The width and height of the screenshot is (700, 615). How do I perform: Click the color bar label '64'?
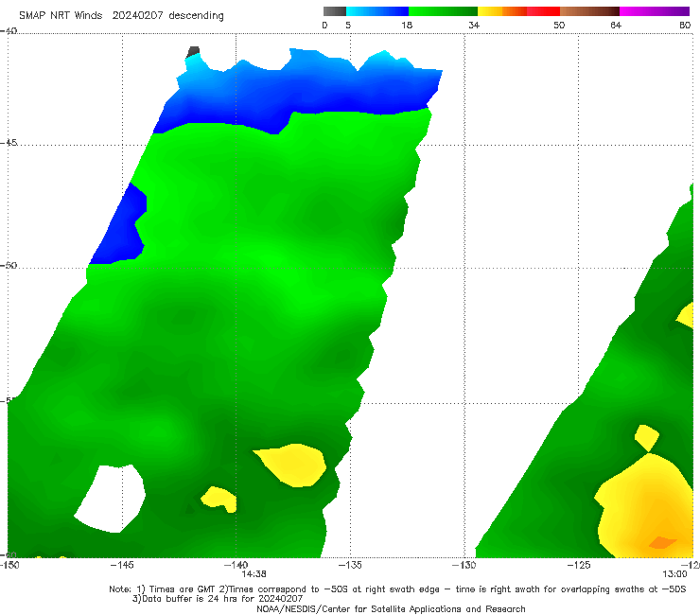click(x=616, y=25)
